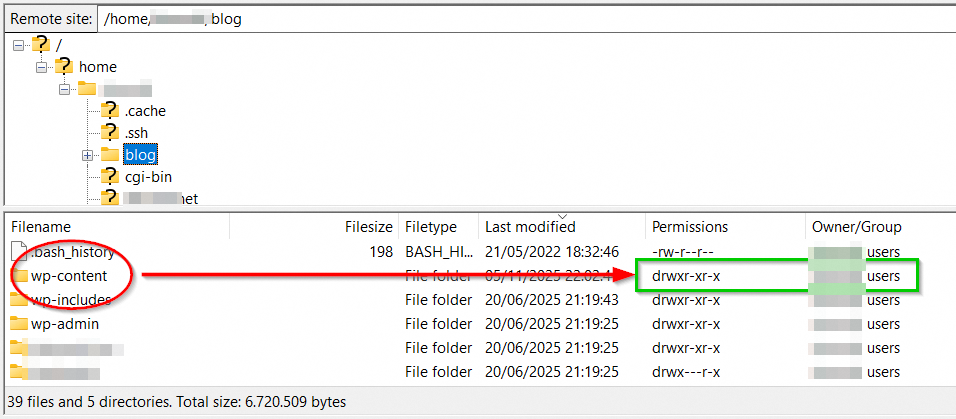
Task: Click the wp-admin folder icon
Action: [19, 323]
